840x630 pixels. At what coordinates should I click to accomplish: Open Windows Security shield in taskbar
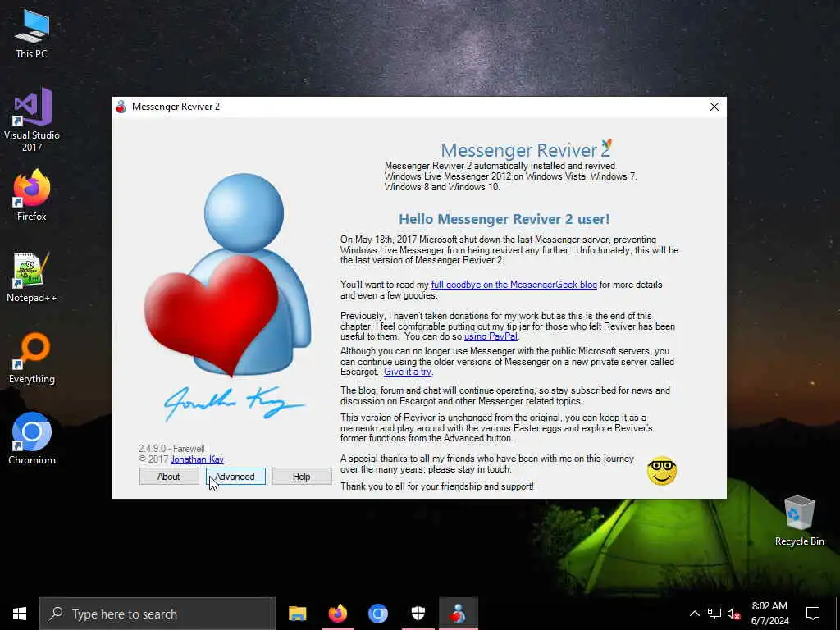click(418, 614)
